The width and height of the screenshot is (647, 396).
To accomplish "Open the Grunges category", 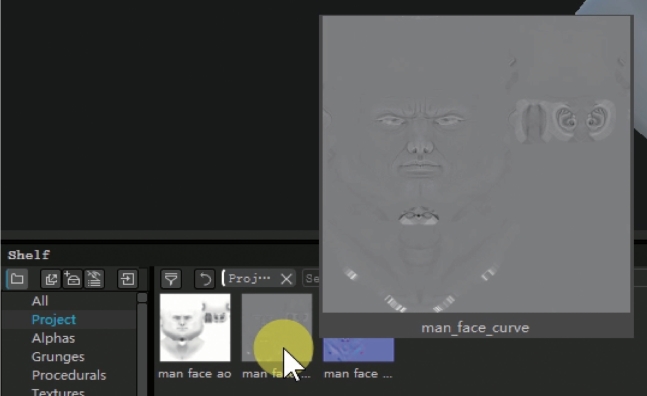I will [x=58, y=357].
